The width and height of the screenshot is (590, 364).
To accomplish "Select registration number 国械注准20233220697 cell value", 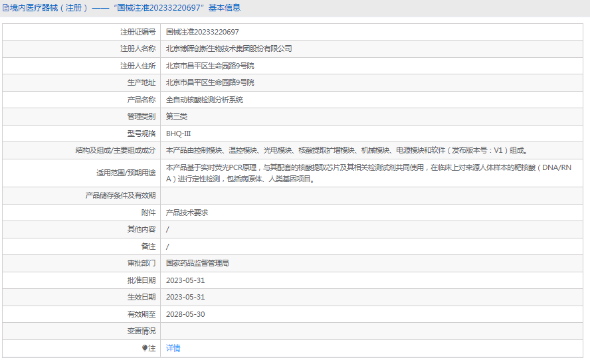I will [203, 32].
